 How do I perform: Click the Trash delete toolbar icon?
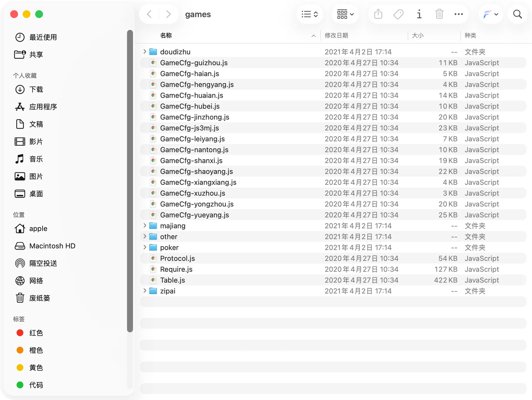point(439,14)
